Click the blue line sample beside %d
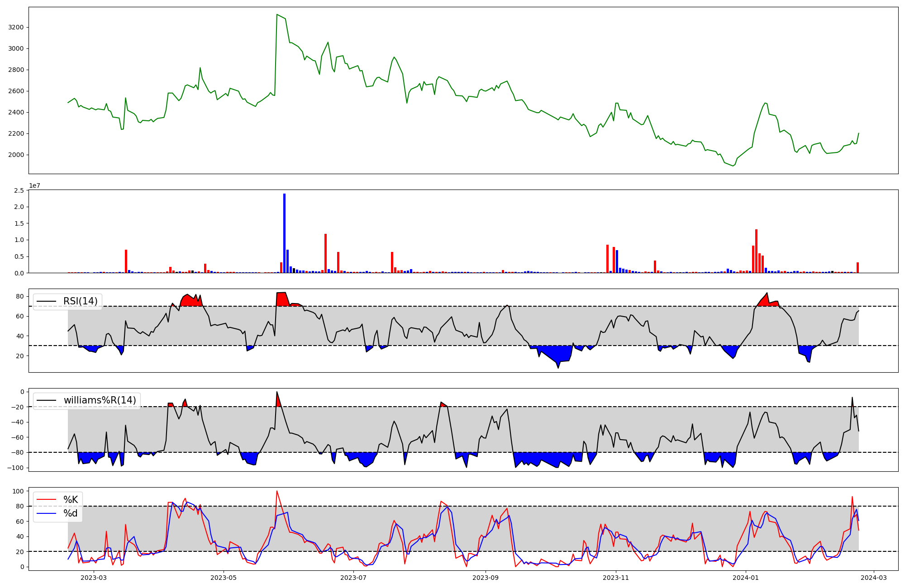 coord(47,513)
